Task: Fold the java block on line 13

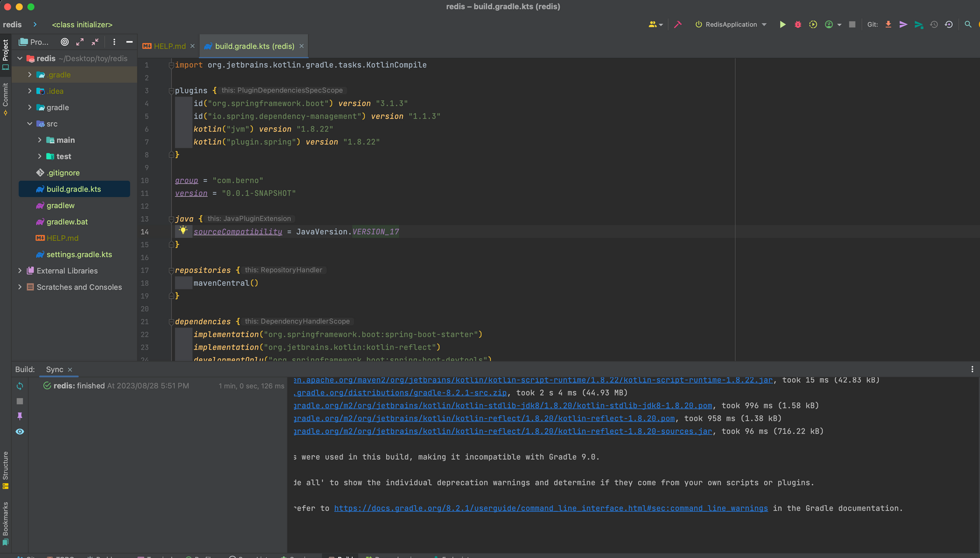Action: (171, 219)
